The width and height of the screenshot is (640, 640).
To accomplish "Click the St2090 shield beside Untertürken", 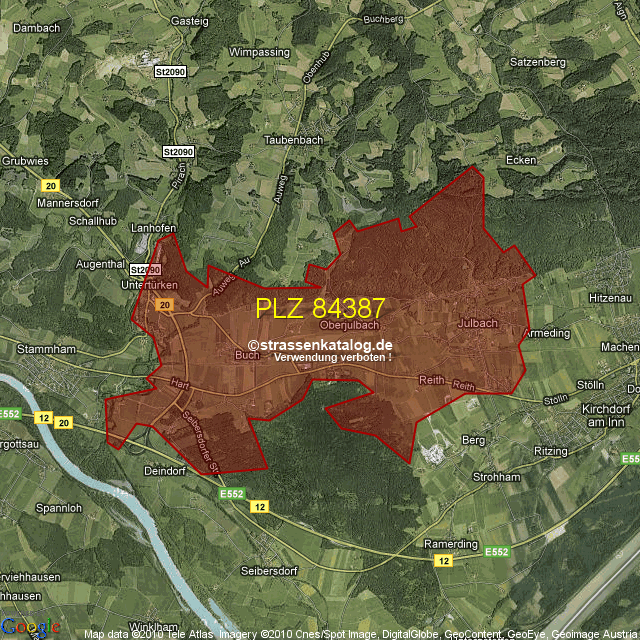I will pos(145,270).
